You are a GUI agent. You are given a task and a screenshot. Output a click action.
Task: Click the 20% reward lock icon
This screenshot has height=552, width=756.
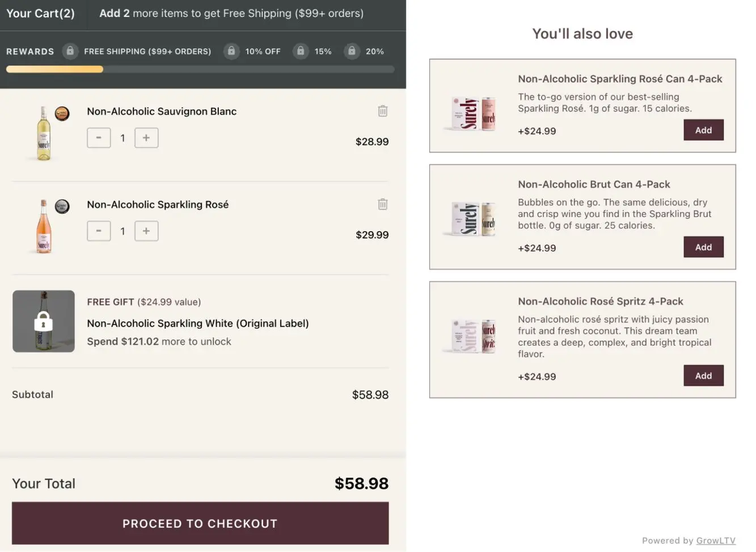352,51
